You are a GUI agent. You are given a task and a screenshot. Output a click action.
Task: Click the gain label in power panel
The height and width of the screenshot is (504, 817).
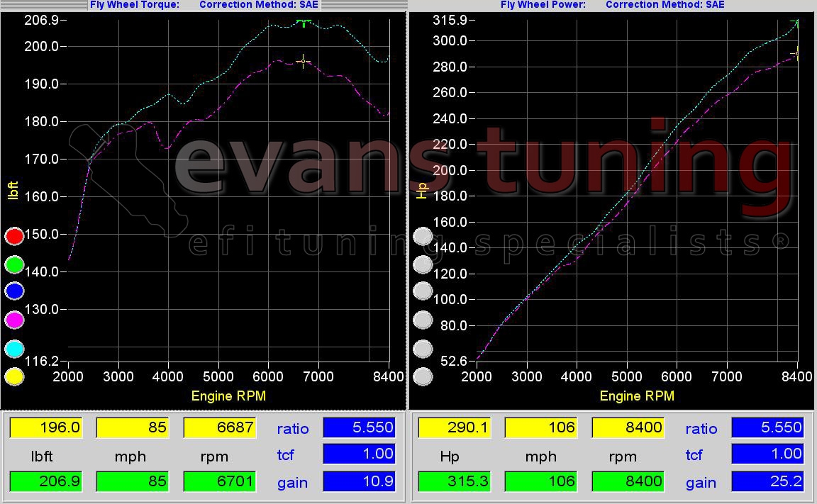[x=701, y=483]
